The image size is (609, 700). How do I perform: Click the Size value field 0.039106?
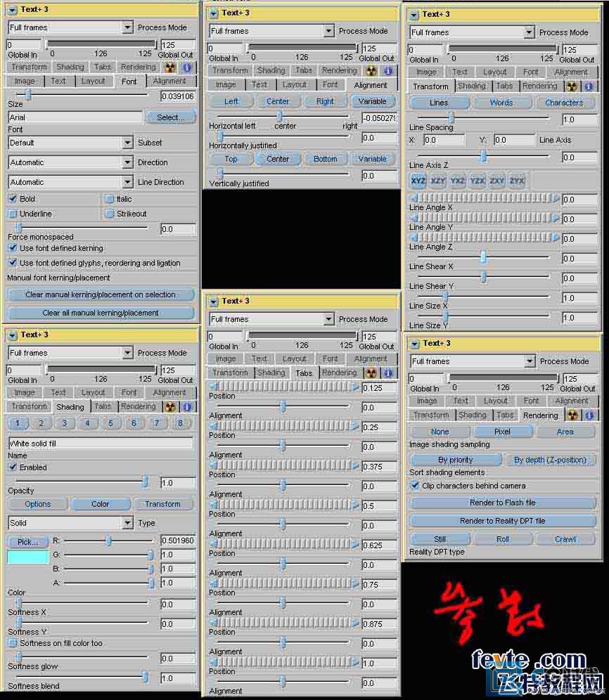179,96
